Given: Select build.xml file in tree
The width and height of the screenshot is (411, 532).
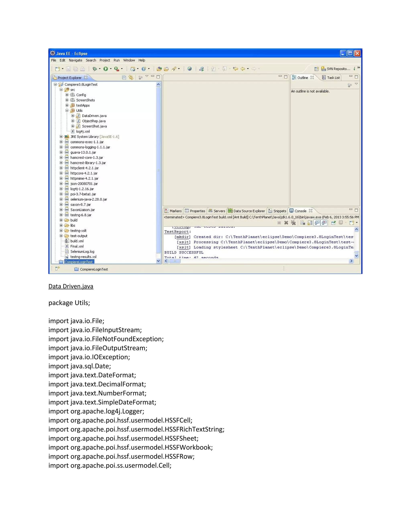Looking at the screenshot, I should click(77, 241).
